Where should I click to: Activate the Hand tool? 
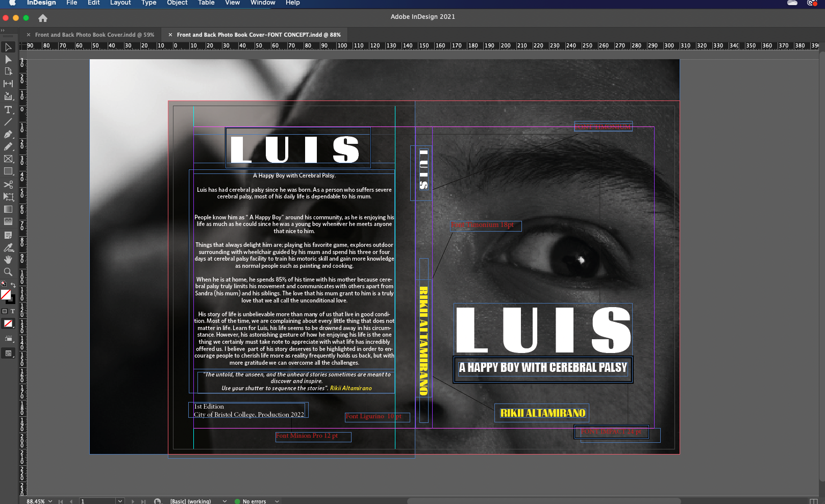[x=8, y=260]
